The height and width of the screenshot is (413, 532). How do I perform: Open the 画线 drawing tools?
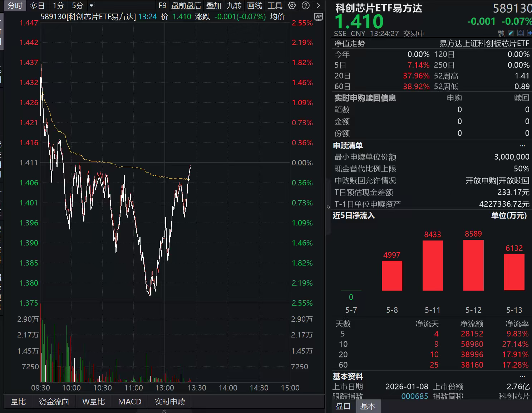coord(255,6)
